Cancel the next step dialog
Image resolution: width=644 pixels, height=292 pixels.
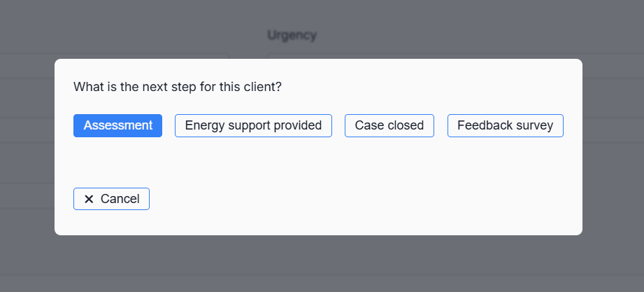point(111,199)
